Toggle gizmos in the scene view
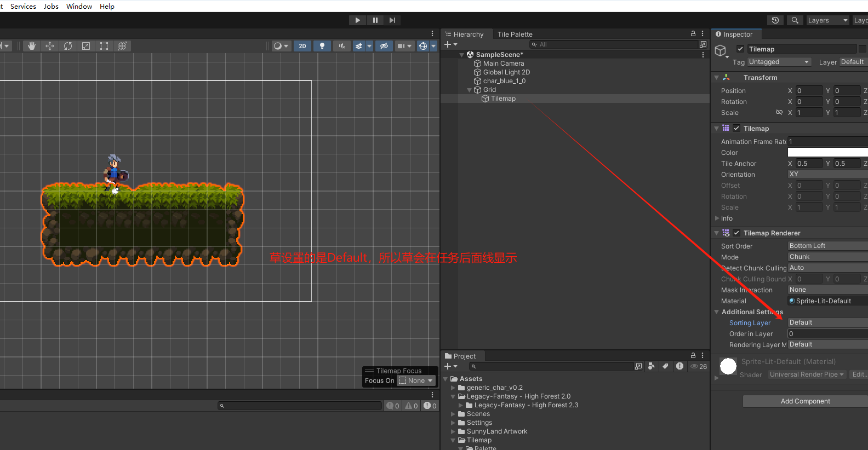 (x=423, y=46)
